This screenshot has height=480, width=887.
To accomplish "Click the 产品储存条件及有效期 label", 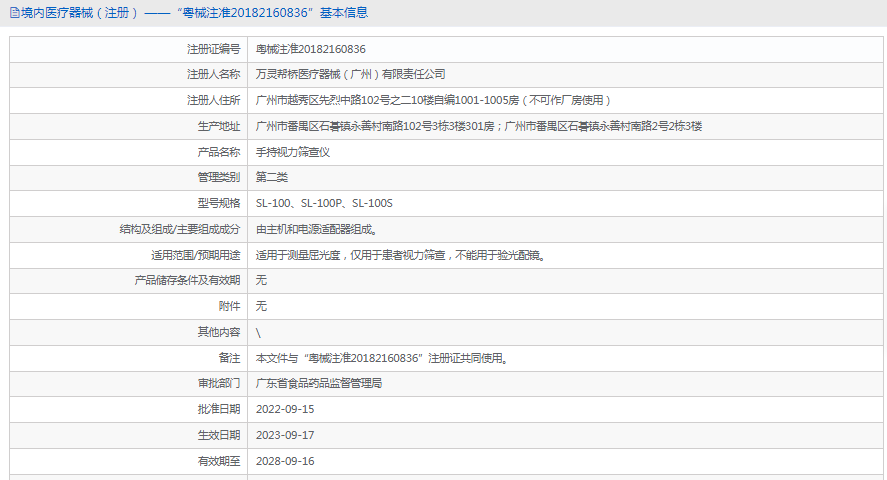I will click(187, 280).
